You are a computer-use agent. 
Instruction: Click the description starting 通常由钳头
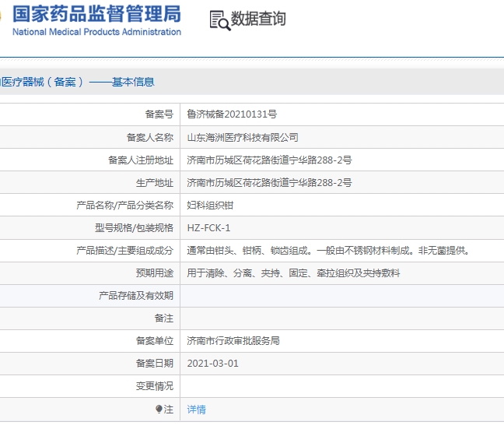pos(328,251)
